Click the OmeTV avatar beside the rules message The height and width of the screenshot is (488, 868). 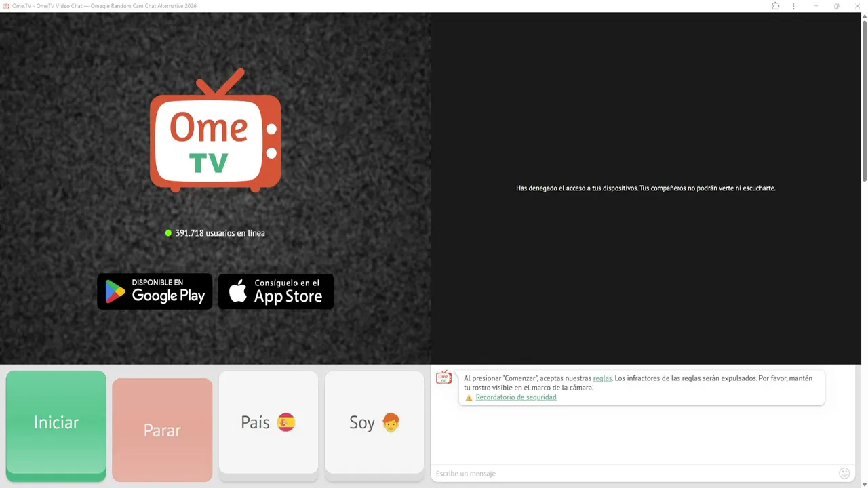coord(443,378)
